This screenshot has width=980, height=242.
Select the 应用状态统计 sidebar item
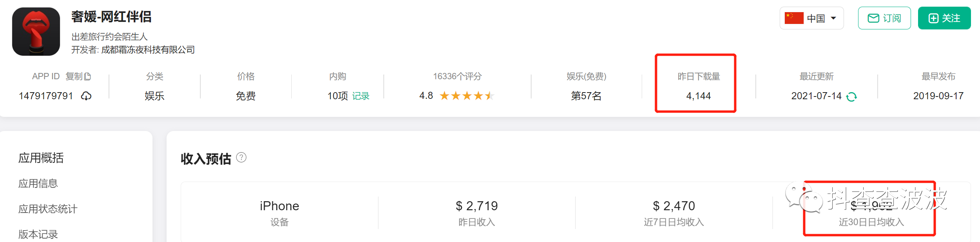pos(47,209)
